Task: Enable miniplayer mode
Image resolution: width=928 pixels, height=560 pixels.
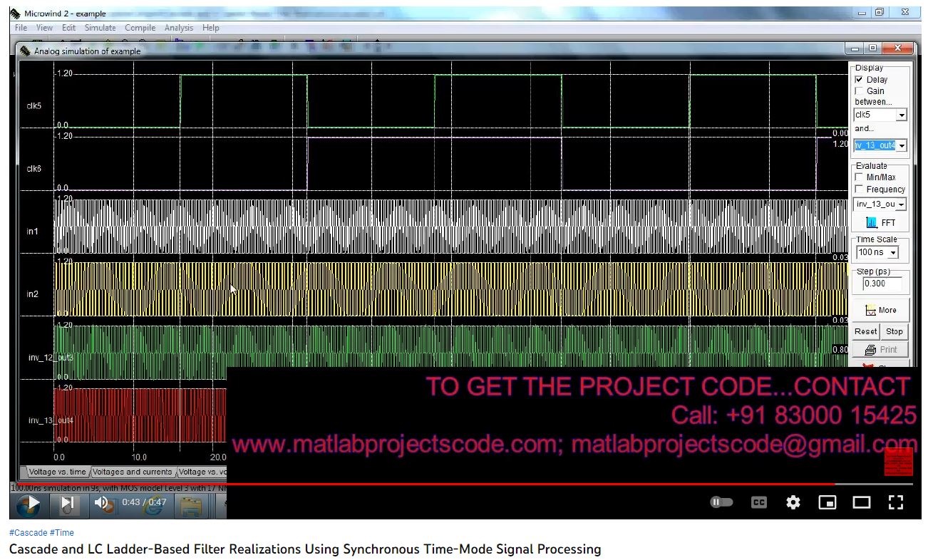Action: pos(827,502)
